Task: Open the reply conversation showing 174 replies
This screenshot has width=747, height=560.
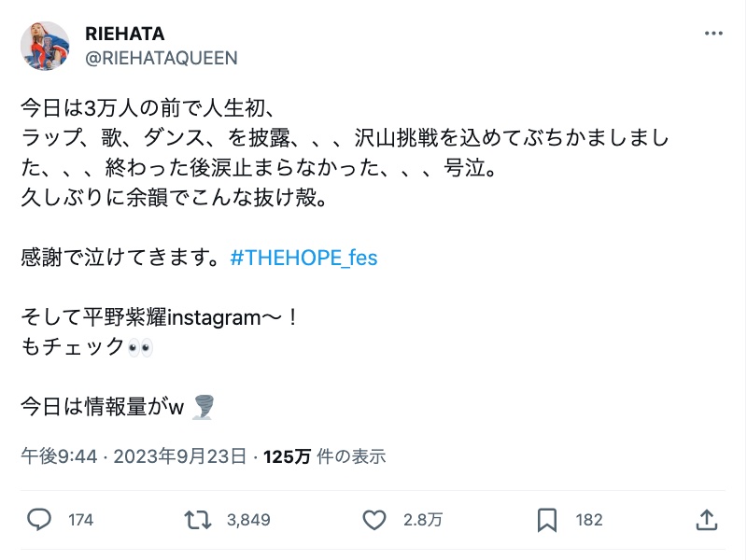Action: click(x=56, y=520)
